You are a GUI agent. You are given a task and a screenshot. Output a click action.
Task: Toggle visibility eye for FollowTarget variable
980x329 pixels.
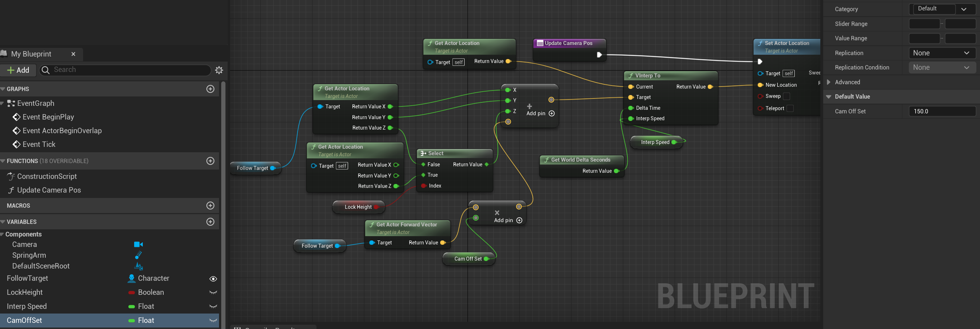tap(213, 279)
